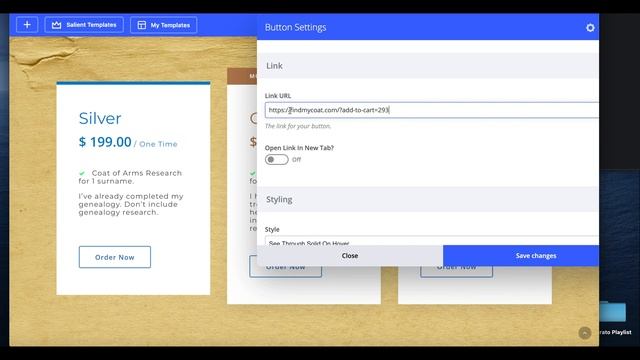640x360 pixels.
Task: Click the Button Settings title
Action: click(296, 27)
